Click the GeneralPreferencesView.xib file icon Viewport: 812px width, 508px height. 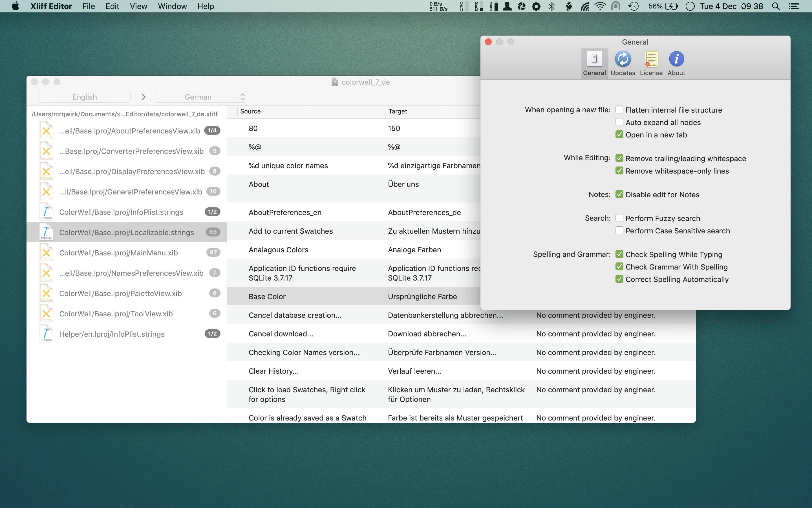point(46,192)
